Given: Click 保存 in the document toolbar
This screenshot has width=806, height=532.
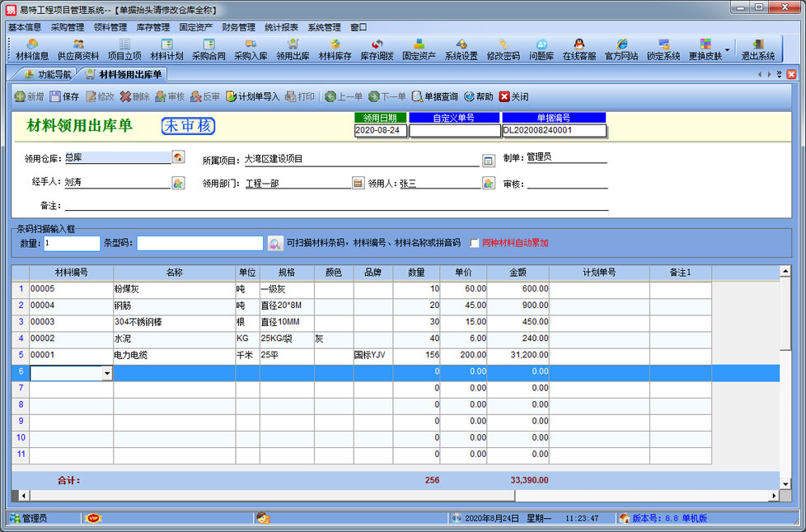Looking at the screenshot, I should pyautogui.click(x=64, y=96).
